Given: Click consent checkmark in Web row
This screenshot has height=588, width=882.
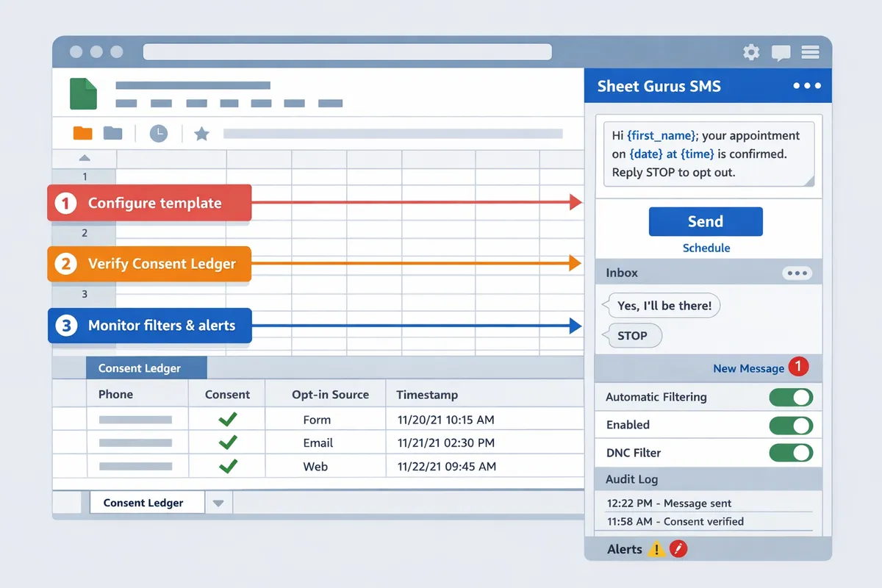Looking at the screenshot, I should coord(228,466).
